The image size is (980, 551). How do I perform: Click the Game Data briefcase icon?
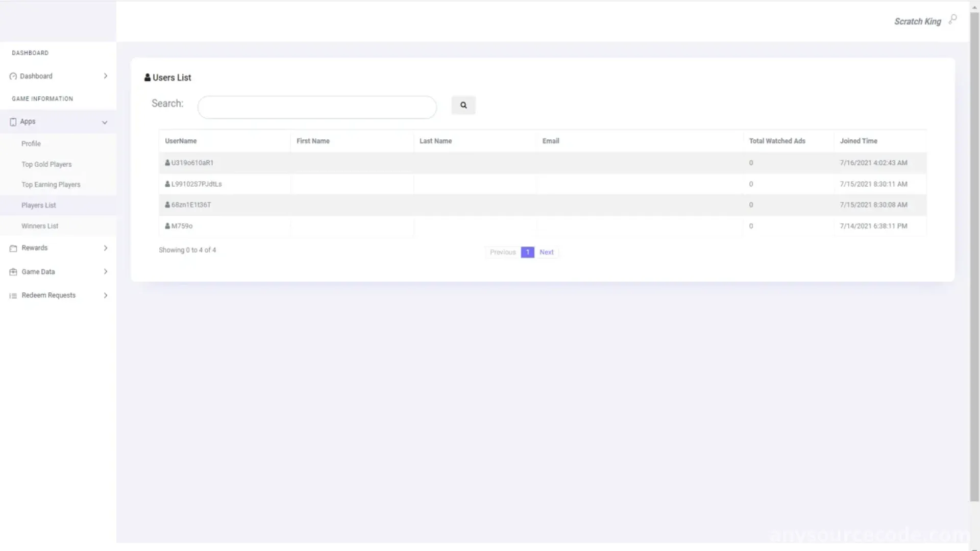(13, 272)
